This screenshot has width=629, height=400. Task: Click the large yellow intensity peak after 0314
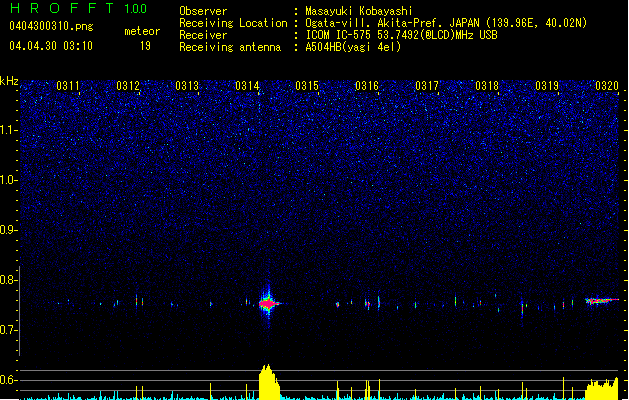click(269, 382)
